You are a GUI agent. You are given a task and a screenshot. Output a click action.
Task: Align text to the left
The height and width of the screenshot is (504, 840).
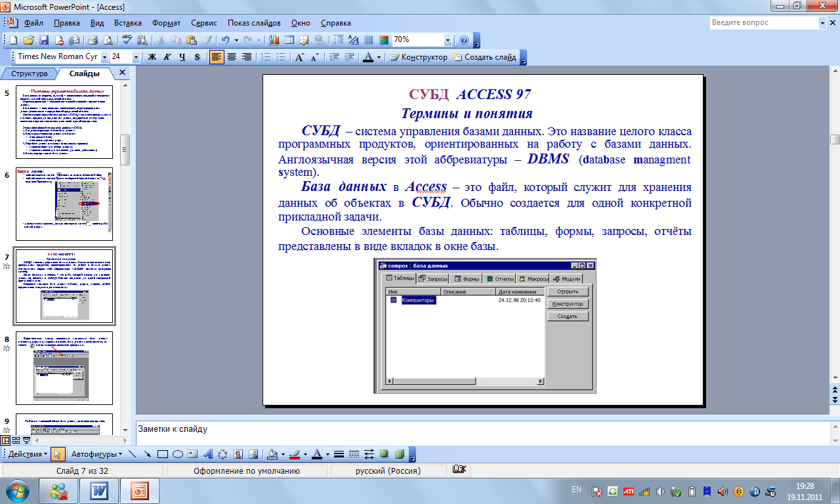tap(217, 57)
